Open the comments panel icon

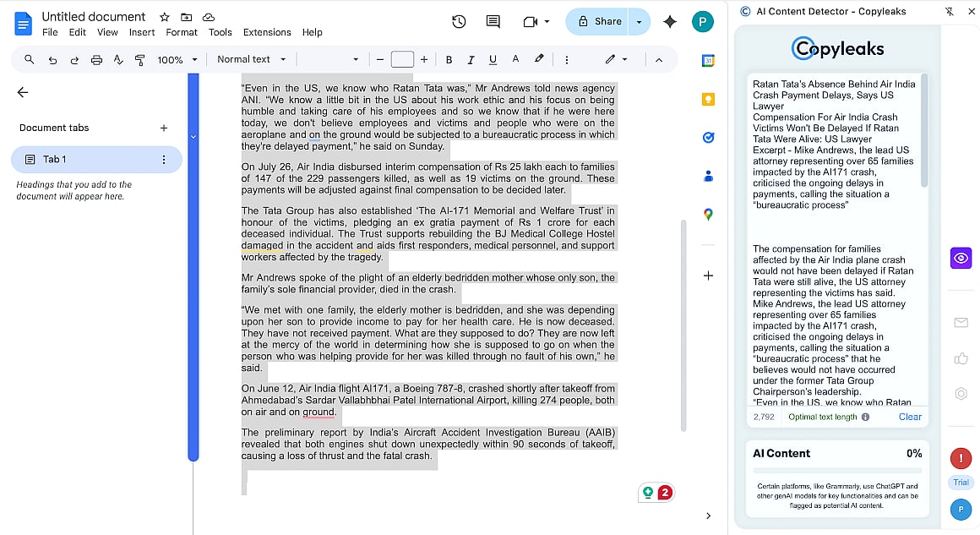click(493, 22)
